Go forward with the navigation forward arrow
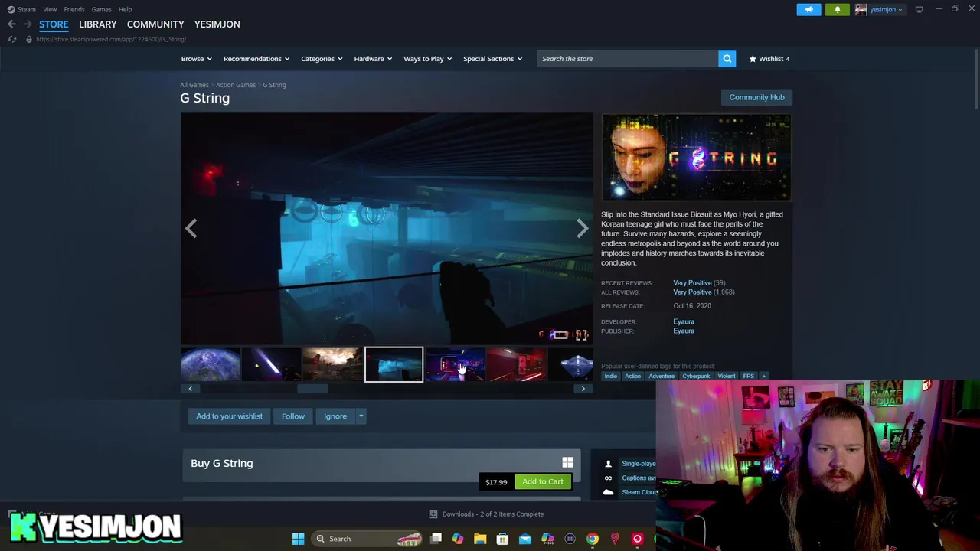Viewport: 980px width, 551px height. click(28, 24)
